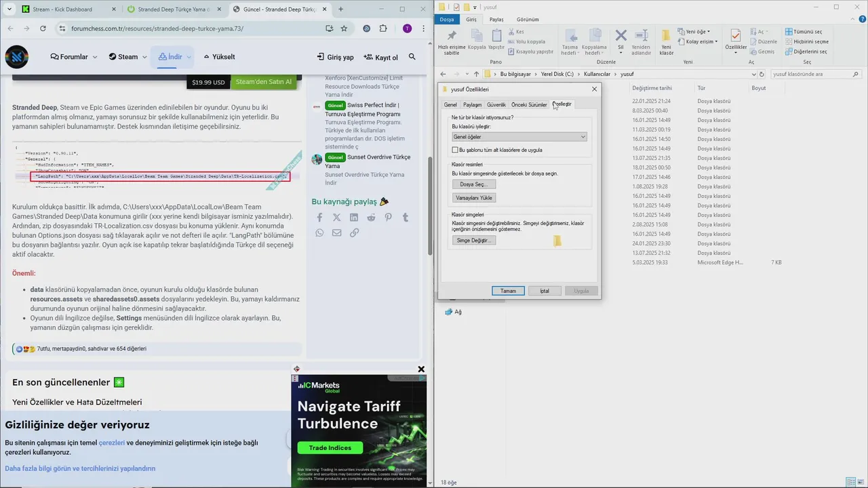The height and width of the screenshot is (488, 868).
Task: Click the Trade Indices ad button
Action: 330,448
